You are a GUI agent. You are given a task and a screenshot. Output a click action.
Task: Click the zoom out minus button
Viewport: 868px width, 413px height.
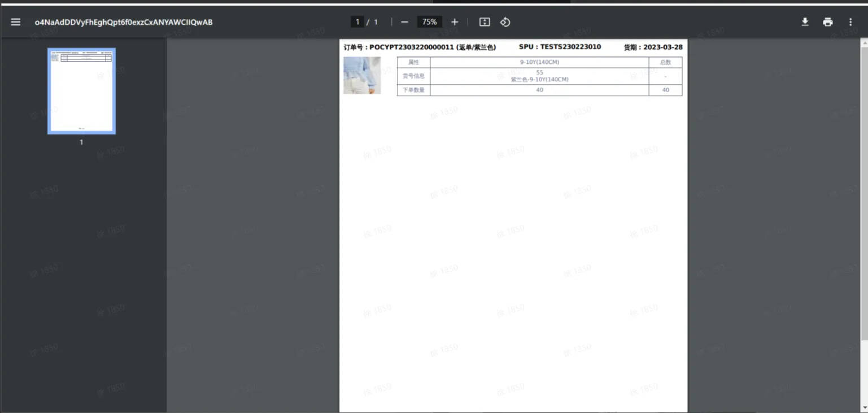point(404,22)
